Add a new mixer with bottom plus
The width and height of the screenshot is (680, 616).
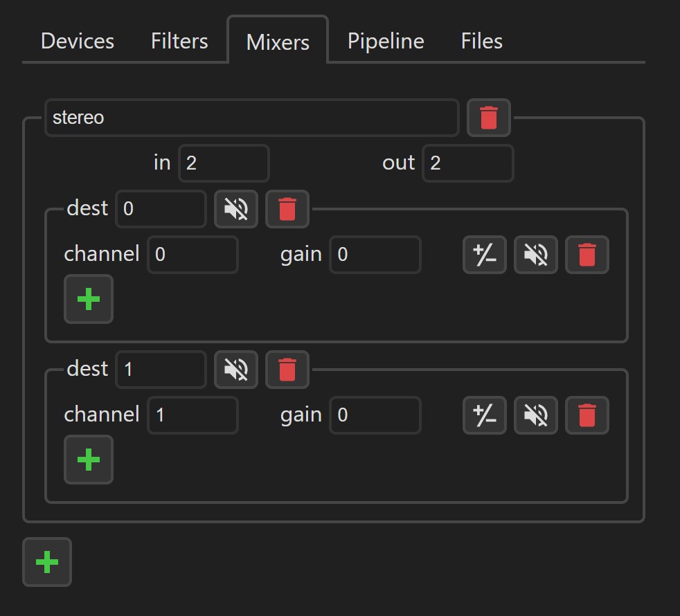pos(47,562)
